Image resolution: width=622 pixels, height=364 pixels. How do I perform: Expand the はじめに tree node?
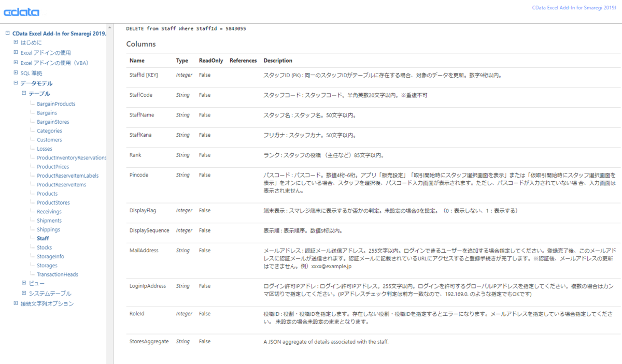pos(16,42)
